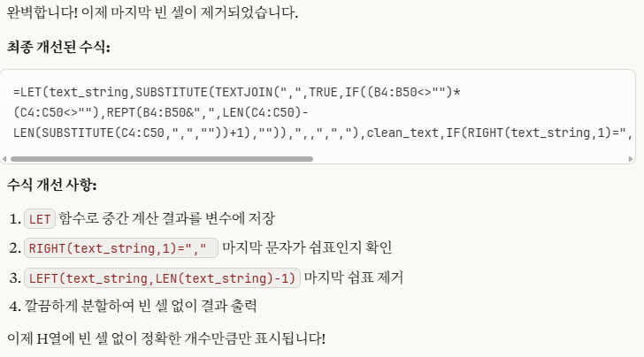The image size is (644, 357).
Task: Click the 최종 개선된 수식 heading
Action: 58,47
